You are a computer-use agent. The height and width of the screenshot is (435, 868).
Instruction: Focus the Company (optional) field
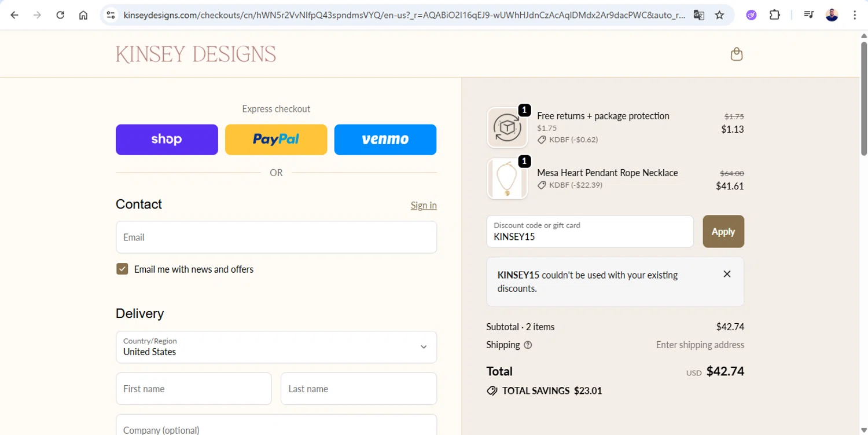point(276,425)
